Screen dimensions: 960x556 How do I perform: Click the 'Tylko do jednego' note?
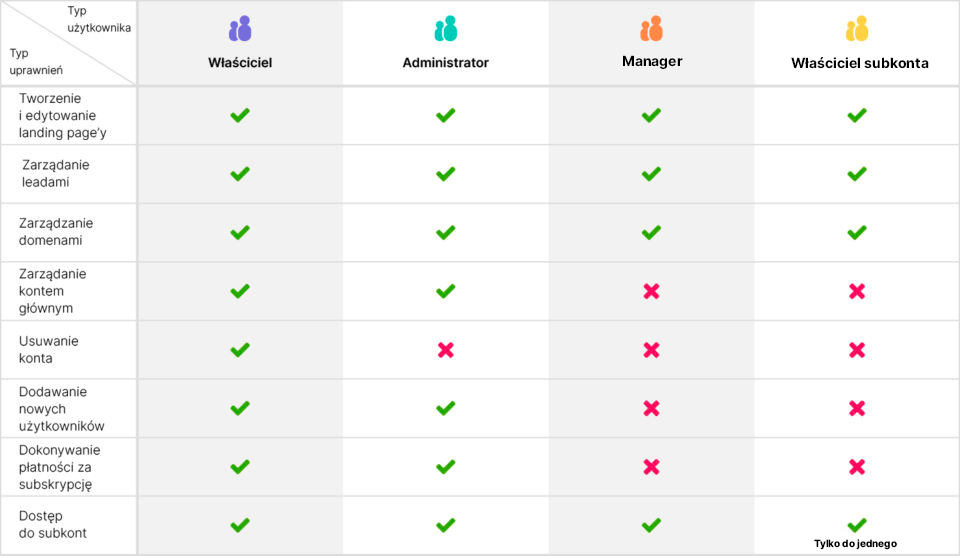856,544
